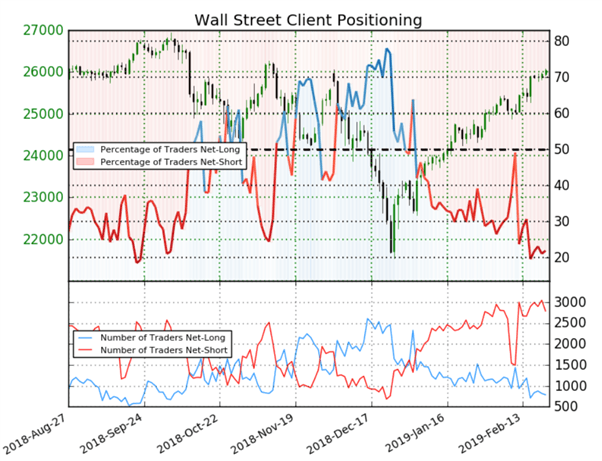Click the 2018-Oct-22 date label
The width and height of the screenshot is (602, 461).
(187, 435)
